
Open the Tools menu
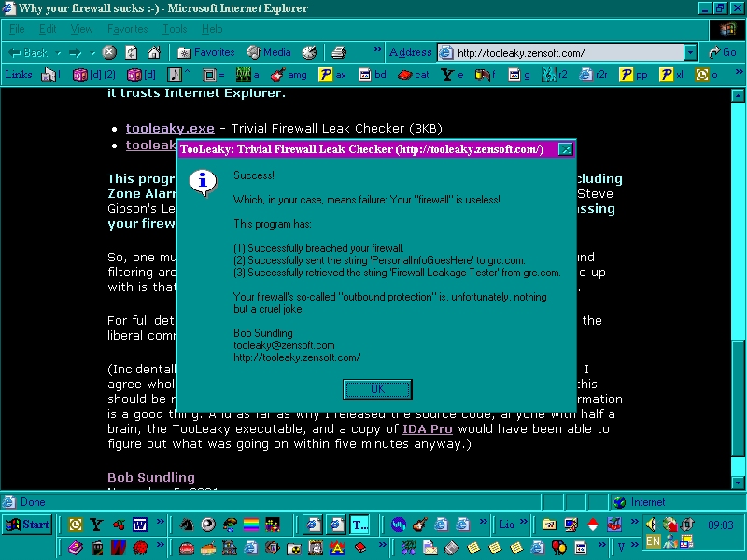pyautogui.click(x=175, y=29)
